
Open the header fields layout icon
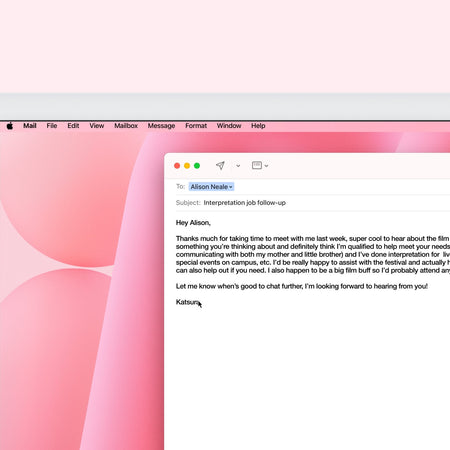tap(257, 165)
